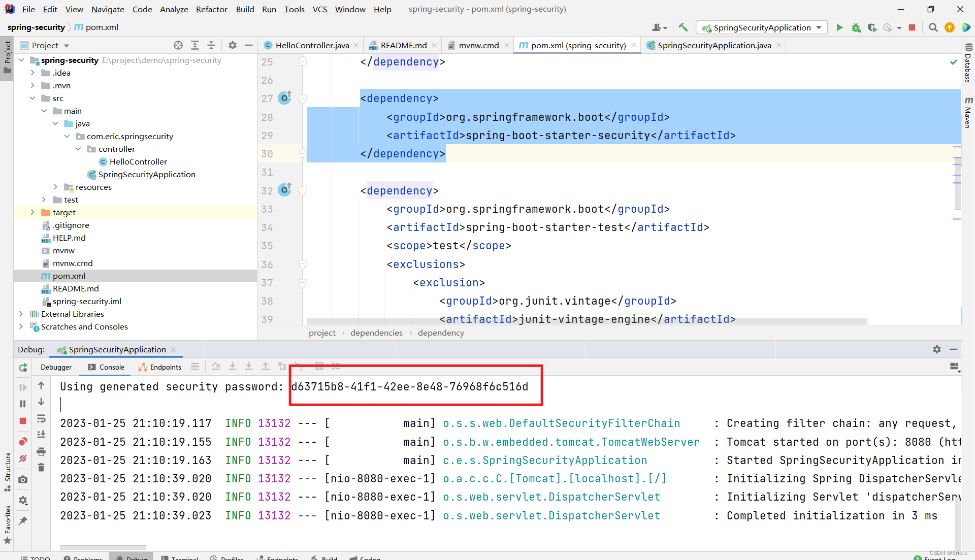Stop the debug session red square

click(23, 421)
